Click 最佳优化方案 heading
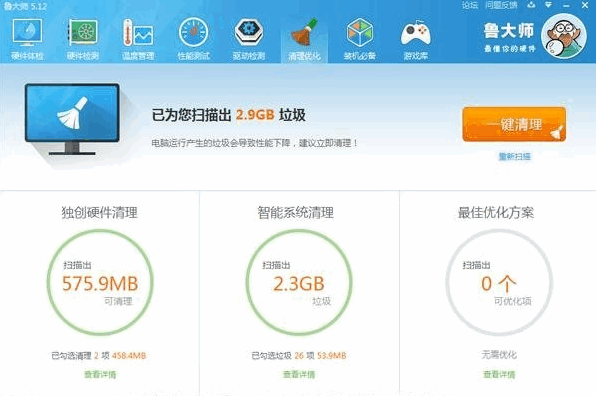The width and height of the screenshot is (596, 396). coord(496,212)
